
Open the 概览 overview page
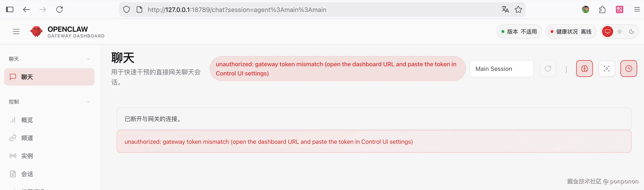coord(27,120)
